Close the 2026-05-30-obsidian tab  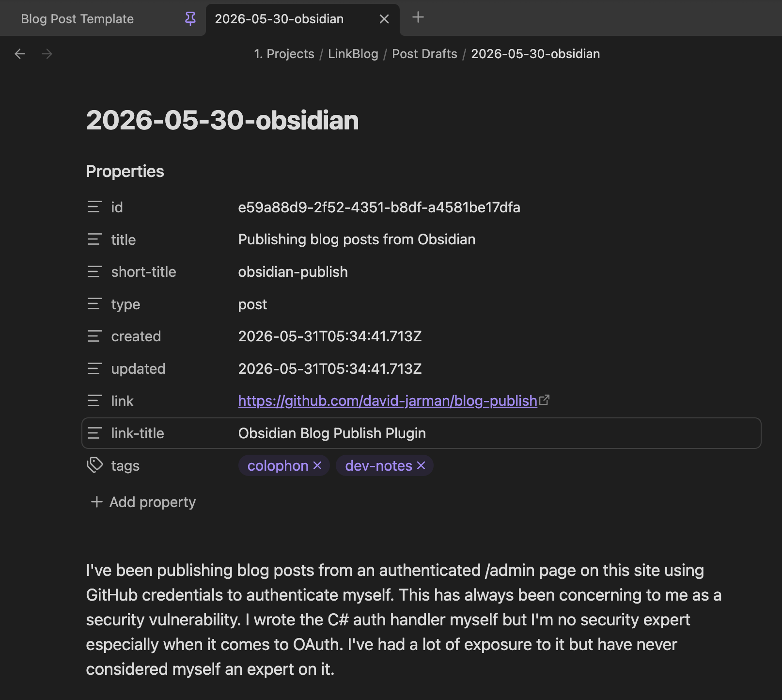tap(384, 19)
